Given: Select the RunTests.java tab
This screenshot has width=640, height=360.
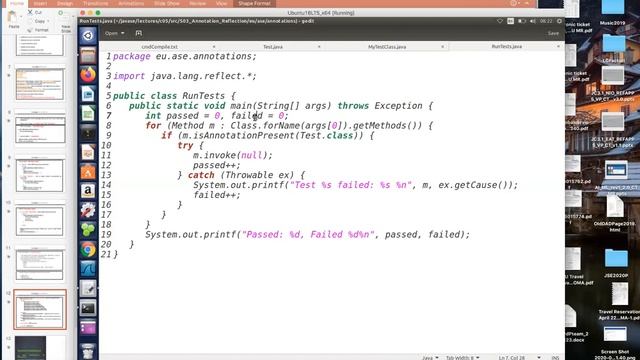Looking at the screenshot, I should [507, 47].
